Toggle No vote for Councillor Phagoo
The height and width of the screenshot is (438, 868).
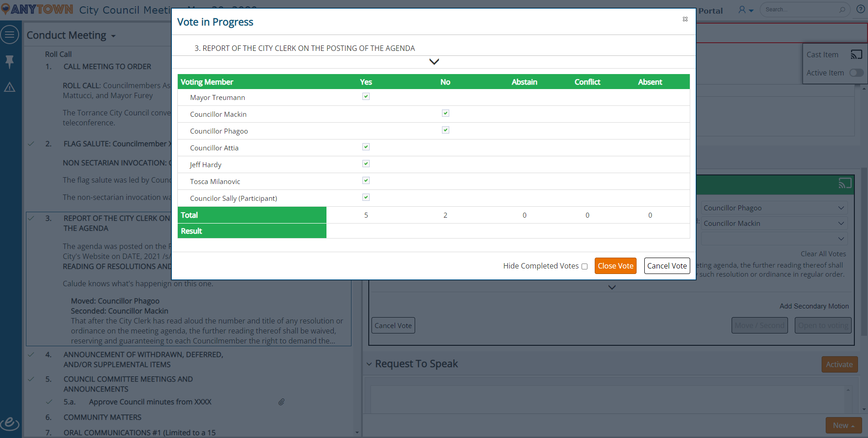click(446, 130)
